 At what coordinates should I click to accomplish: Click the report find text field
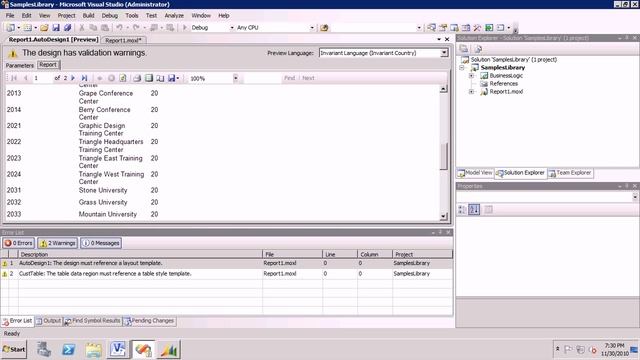(262, 78)
